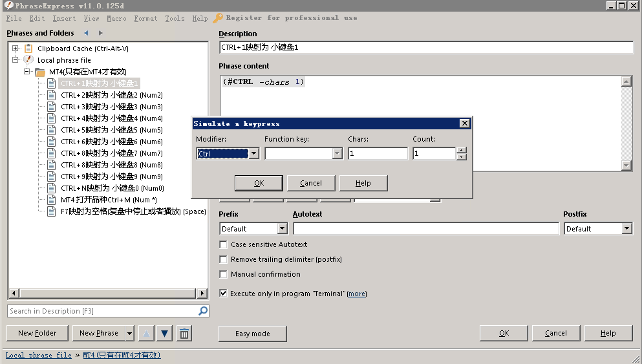Click the MT4 folder icon

coord(39,72)
